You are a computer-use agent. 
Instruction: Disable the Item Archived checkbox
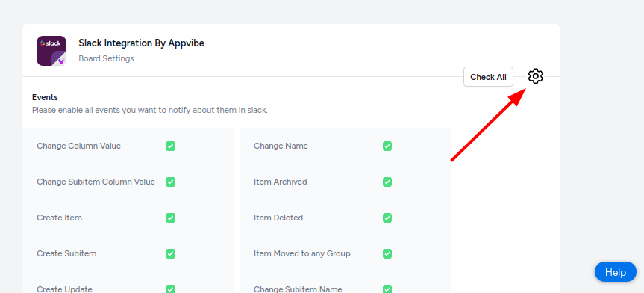point(387,182)
